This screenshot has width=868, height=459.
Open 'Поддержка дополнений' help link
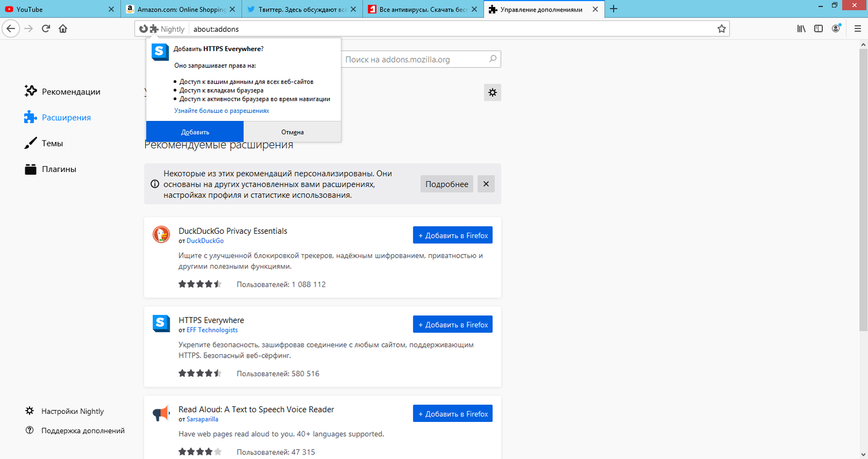[x=75, y=431]
